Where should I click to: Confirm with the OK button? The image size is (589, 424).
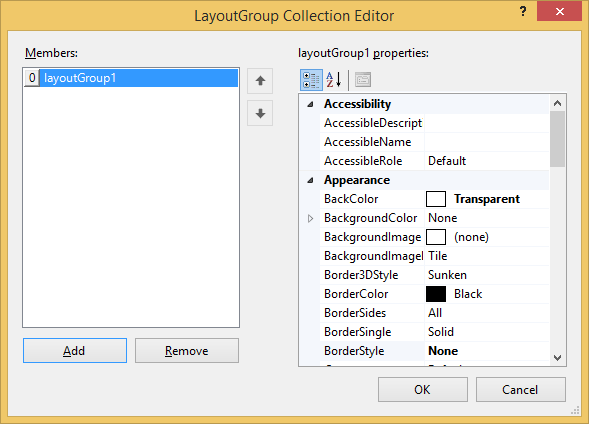click(x=423, y=389)
